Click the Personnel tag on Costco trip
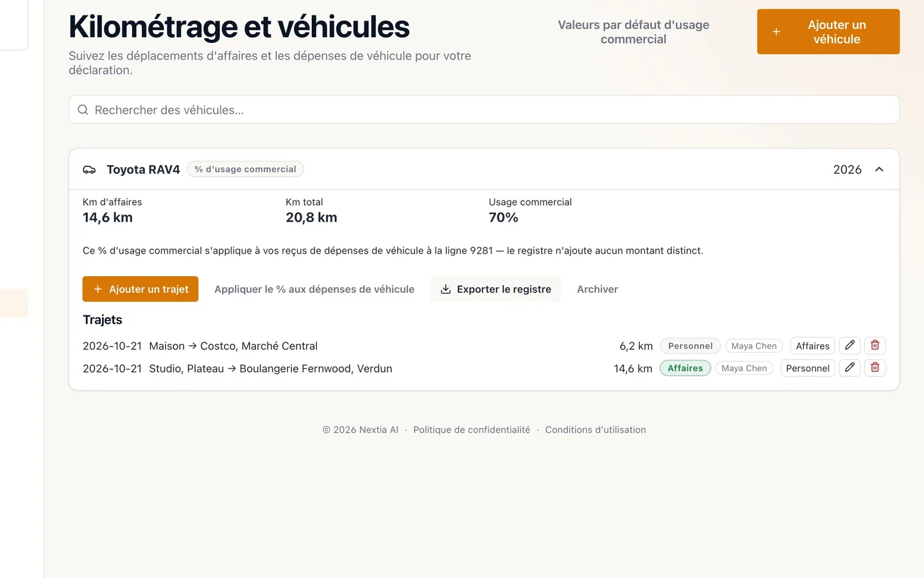Image resolution: width=924 pixels, height=578 pixels. (x=690, y=346)
